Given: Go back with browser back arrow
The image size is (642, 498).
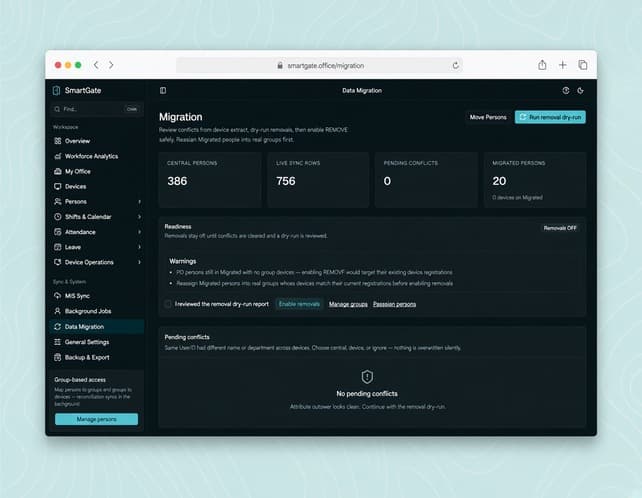Looking at the screenshot, I should point(96,65).
